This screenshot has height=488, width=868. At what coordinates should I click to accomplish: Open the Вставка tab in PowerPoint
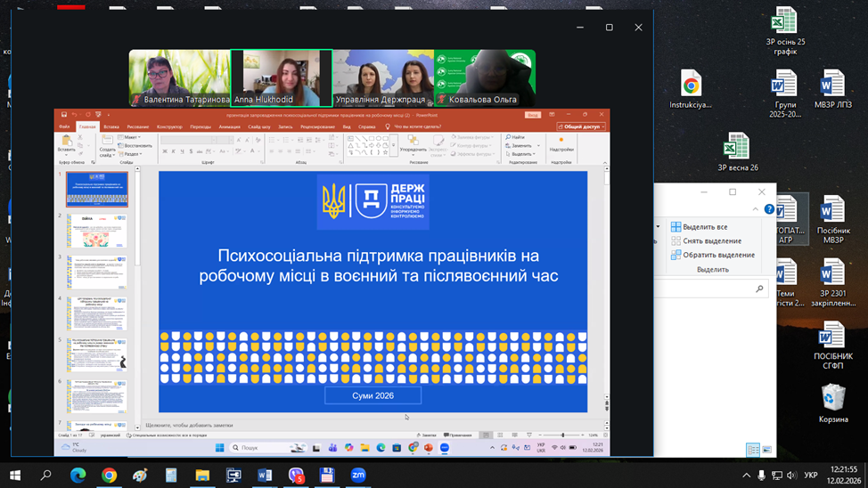coord(111,126)
